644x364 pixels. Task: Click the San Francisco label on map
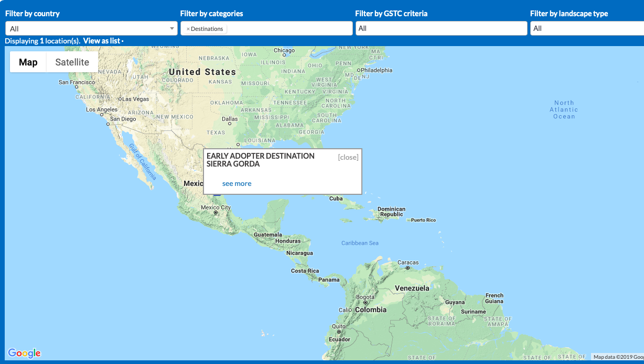(77, 82)
